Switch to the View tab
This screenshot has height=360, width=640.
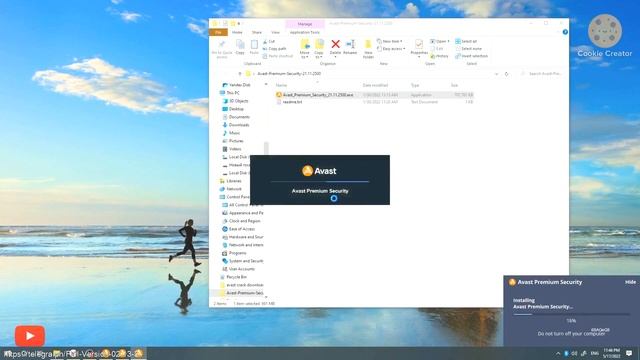[276, 32]
